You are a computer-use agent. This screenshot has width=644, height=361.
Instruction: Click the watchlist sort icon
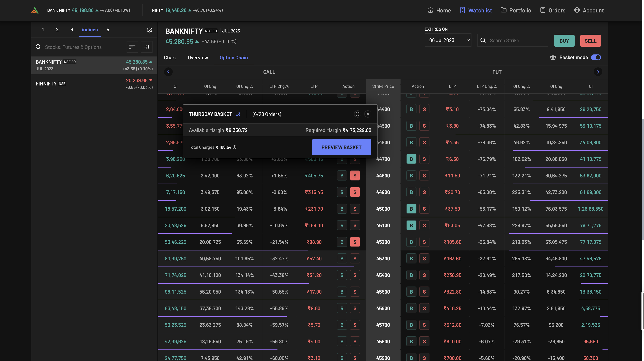point(132,47)
